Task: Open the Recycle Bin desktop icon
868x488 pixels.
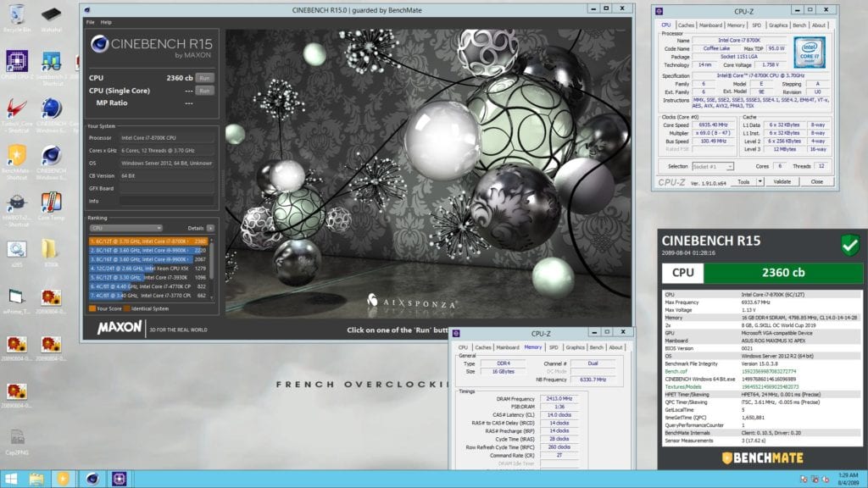Action: tap(17, 15)
